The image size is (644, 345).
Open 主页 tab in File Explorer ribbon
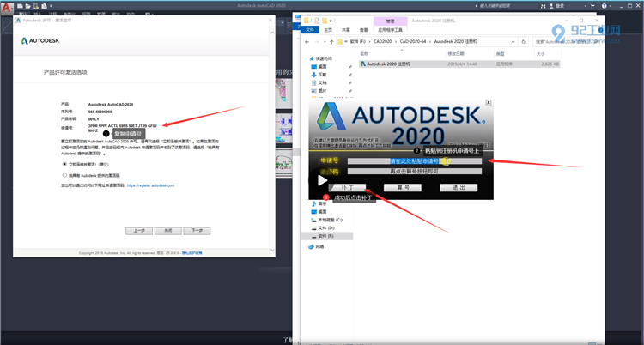[x=328, y=29]
